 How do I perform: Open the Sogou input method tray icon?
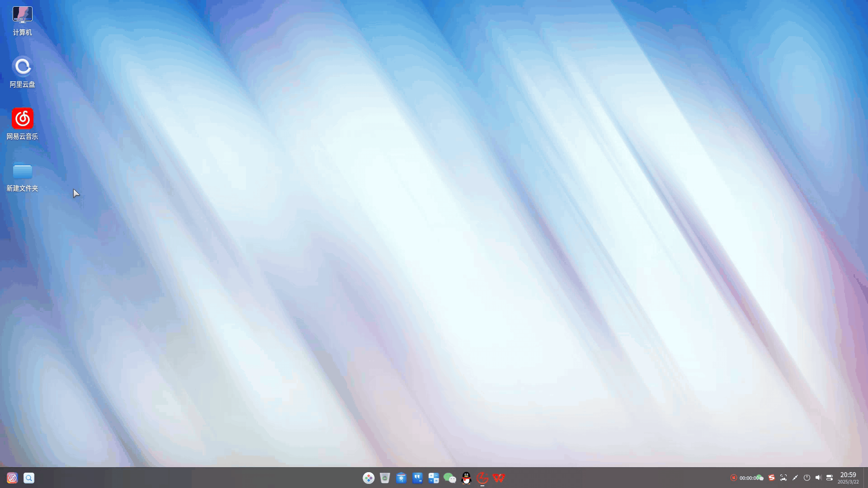[x=772, y=478]
